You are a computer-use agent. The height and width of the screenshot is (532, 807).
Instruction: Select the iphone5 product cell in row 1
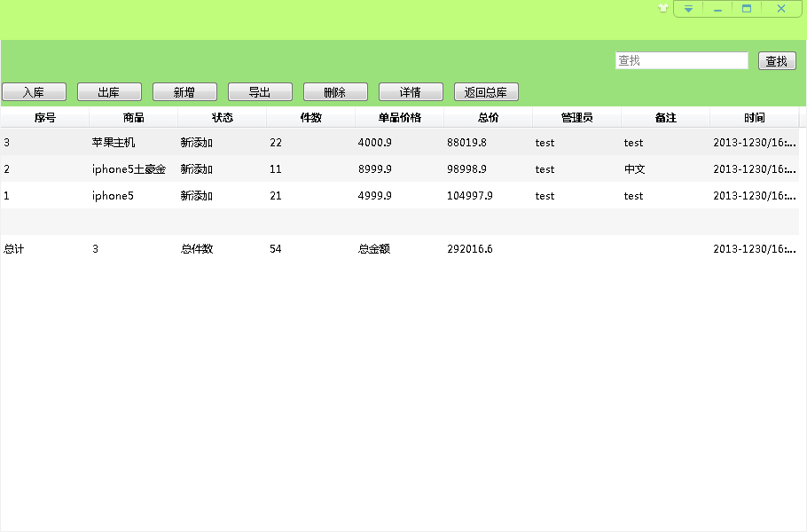click(113, 196)
